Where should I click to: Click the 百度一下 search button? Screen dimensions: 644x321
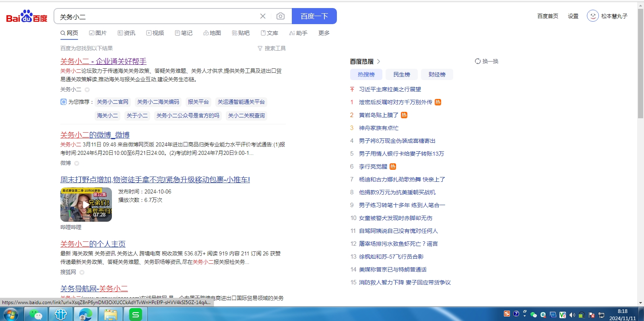(314, 16)
